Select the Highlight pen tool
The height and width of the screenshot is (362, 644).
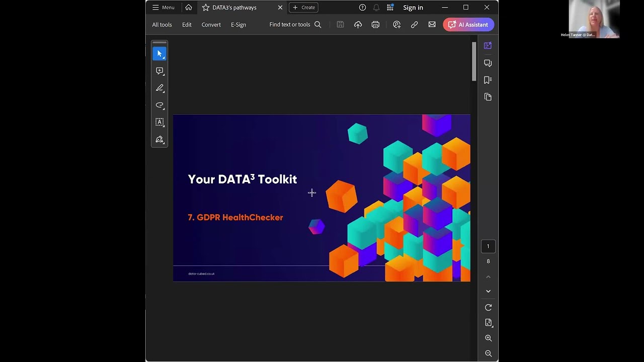click(159, 88)
